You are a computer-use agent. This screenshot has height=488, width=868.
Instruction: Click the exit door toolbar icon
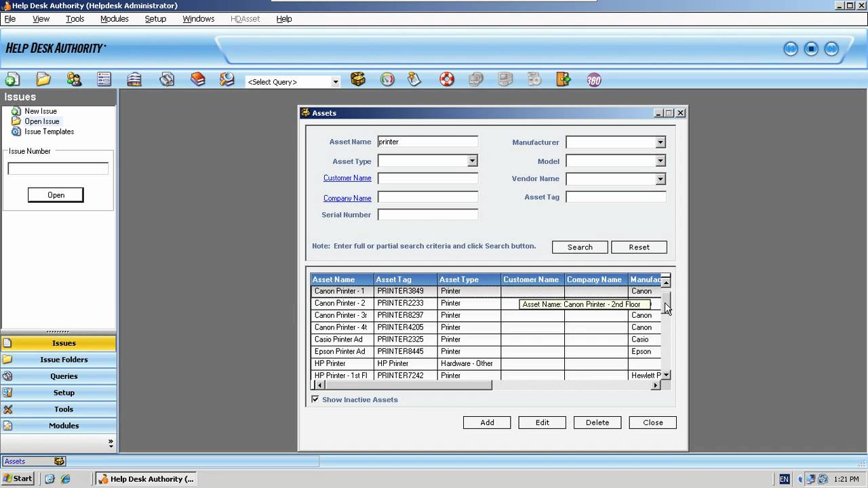(x=564, y=80)
